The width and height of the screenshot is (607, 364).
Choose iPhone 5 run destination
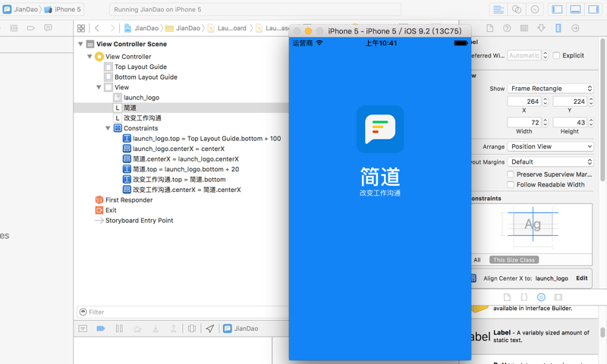coord(63,9)
